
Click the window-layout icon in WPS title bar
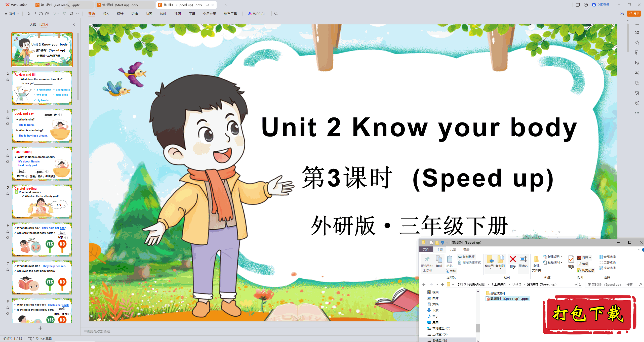[x=578, y=5]
